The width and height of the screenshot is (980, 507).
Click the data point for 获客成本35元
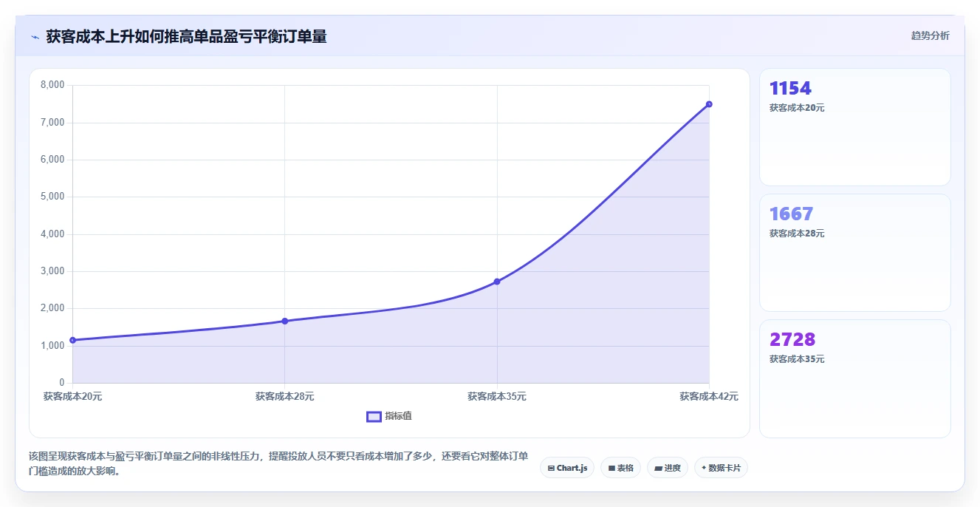click(x=497, y=282)
